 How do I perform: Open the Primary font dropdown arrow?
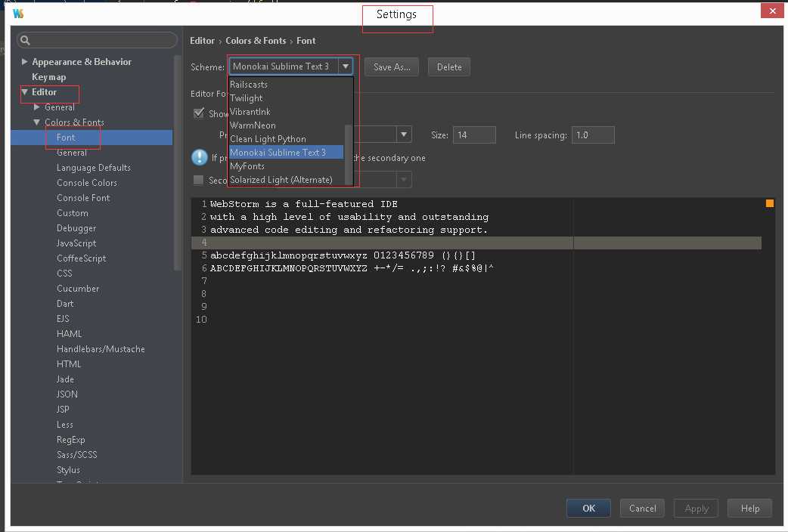pyautogui.click(x=404, y=134)
